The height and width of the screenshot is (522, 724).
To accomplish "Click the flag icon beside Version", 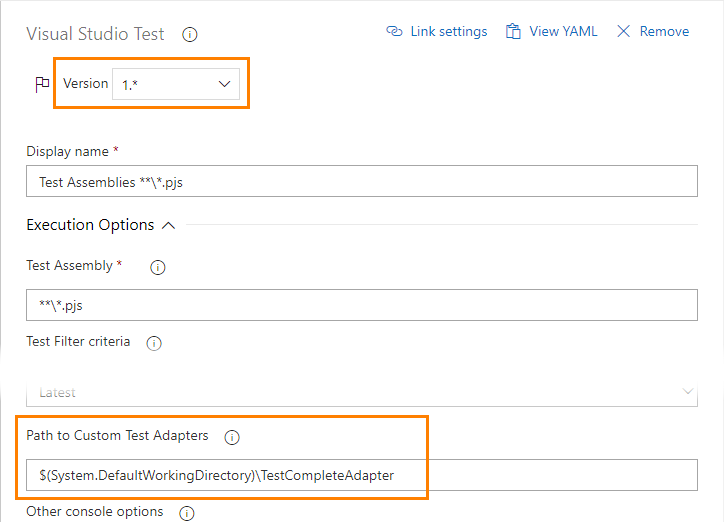I will point(42,85).
